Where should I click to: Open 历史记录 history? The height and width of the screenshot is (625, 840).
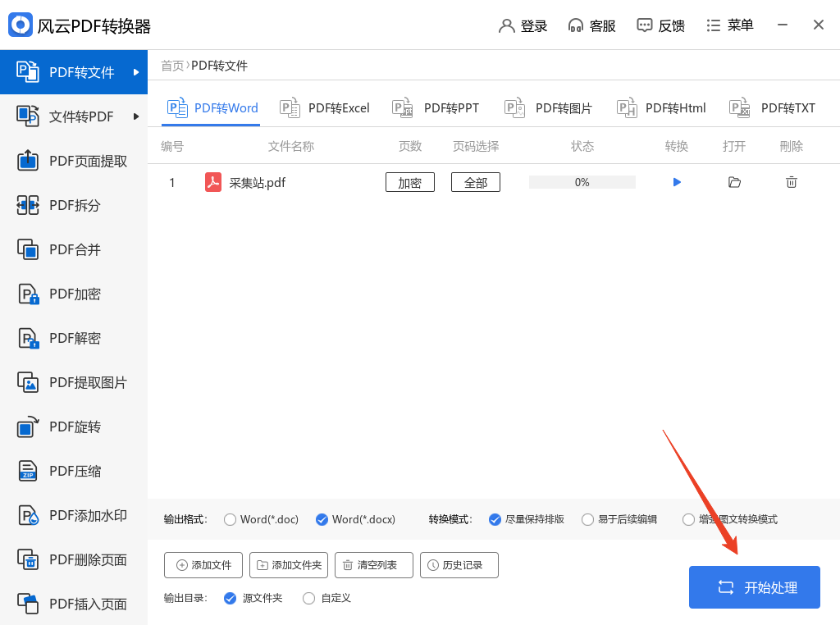click(459, 565)
